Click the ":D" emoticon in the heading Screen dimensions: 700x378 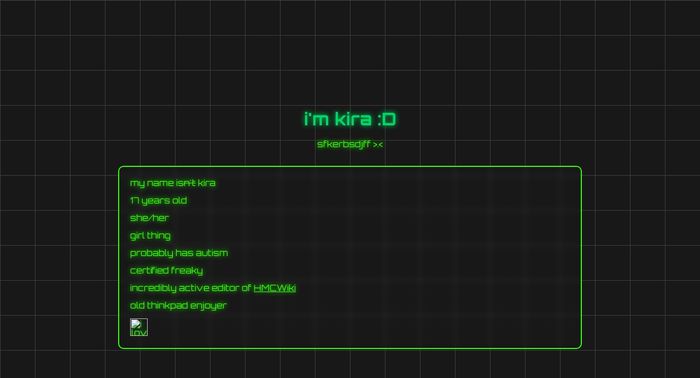click(x=387, y=119)
